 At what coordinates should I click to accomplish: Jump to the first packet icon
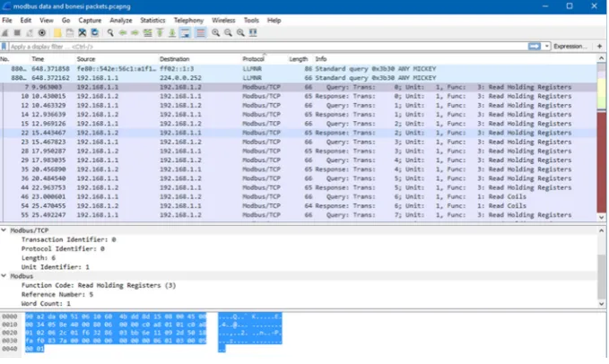coord(160,33)
